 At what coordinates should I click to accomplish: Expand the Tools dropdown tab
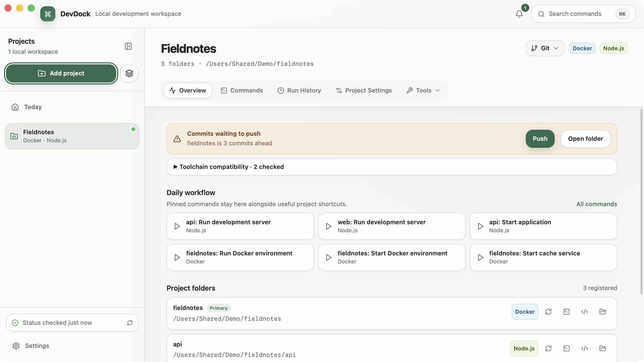423,90
